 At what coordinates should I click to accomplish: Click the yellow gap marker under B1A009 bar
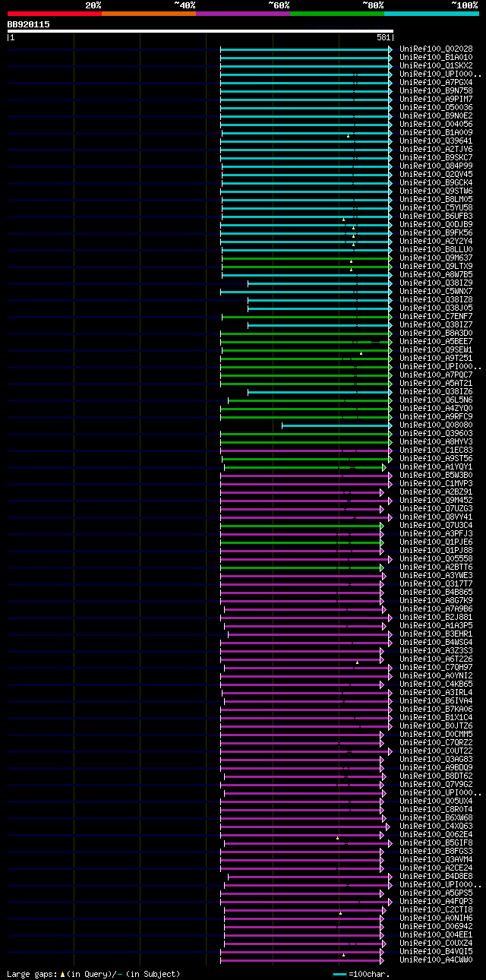coord(349,136)
